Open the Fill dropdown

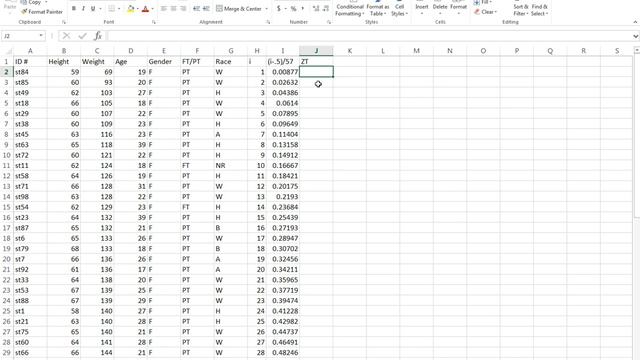coord(482,2)
